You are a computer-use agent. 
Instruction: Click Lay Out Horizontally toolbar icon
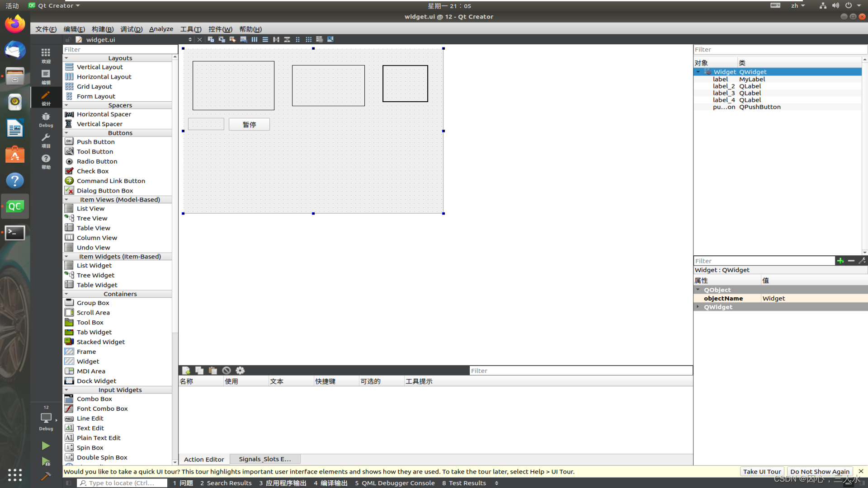255,39
